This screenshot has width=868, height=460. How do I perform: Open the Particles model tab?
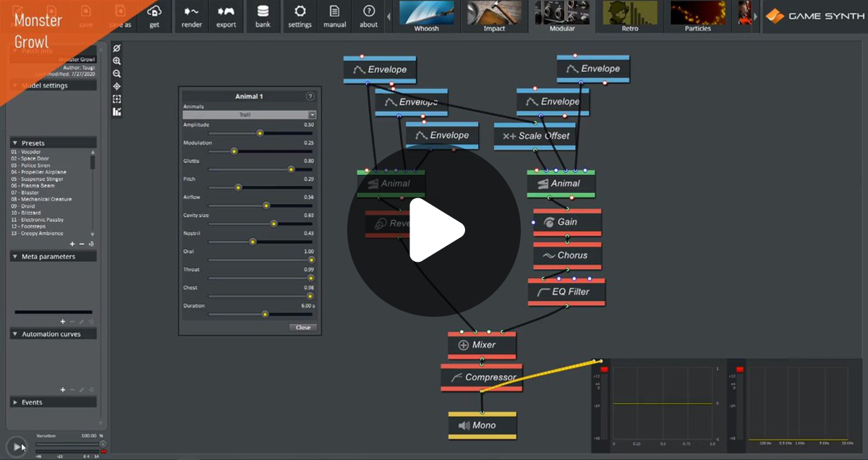698,17
